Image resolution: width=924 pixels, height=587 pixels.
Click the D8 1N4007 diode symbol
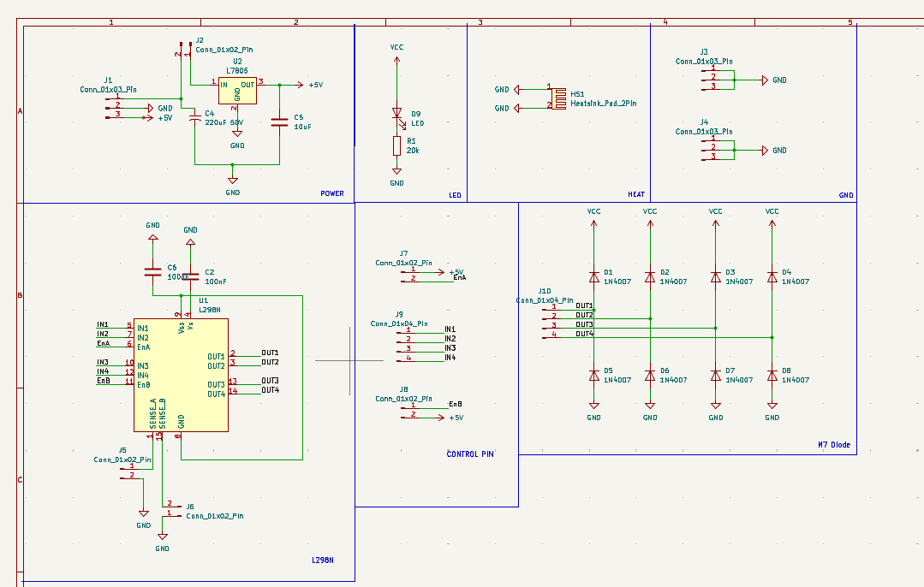pos(772,376)
